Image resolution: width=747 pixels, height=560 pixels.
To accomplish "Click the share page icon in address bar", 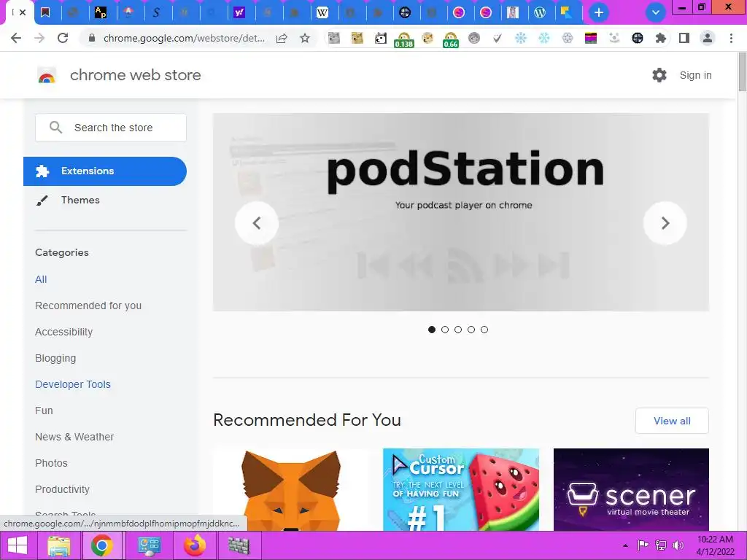I will point(282,38).
